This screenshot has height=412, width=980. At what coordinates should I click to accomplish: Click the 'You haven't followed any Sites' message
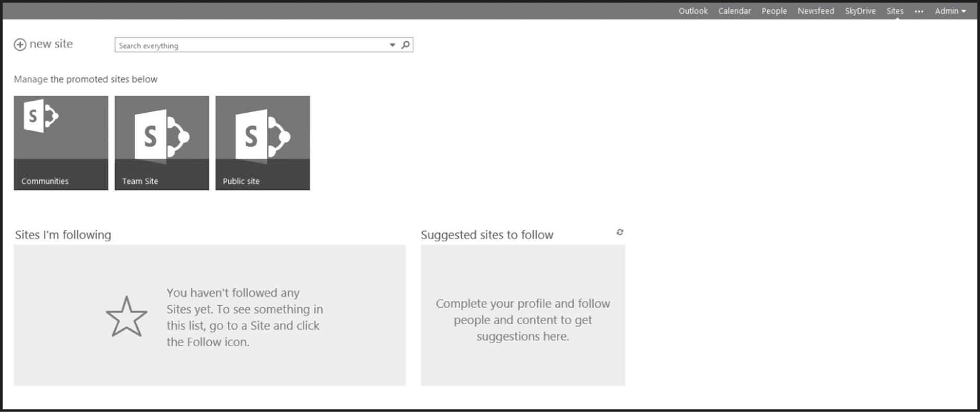pyautogui.click(x=245, y=317)
